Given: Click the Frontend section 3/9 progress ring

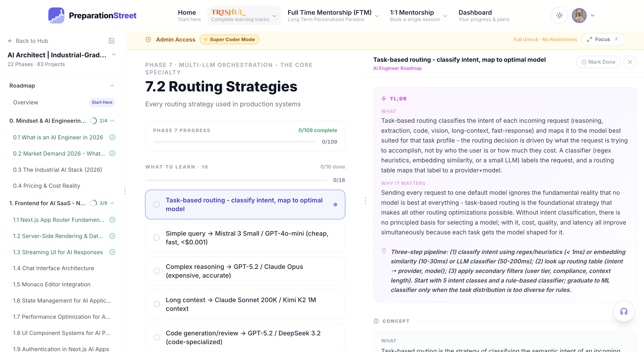Looking at the screenshot, I should coord(93,203).
